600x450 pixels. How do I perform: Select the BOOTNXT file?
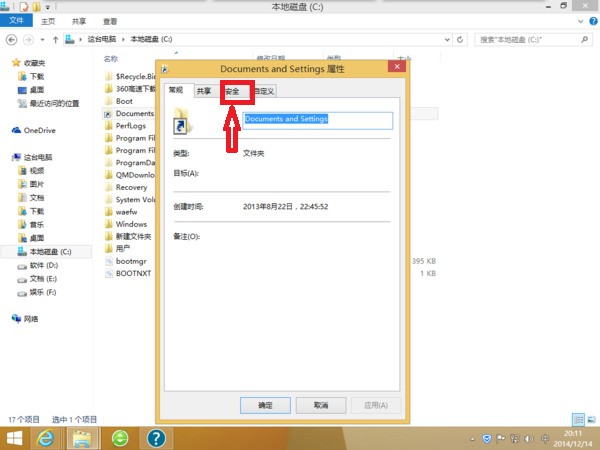pyautogui.click(x=128, y=274)
